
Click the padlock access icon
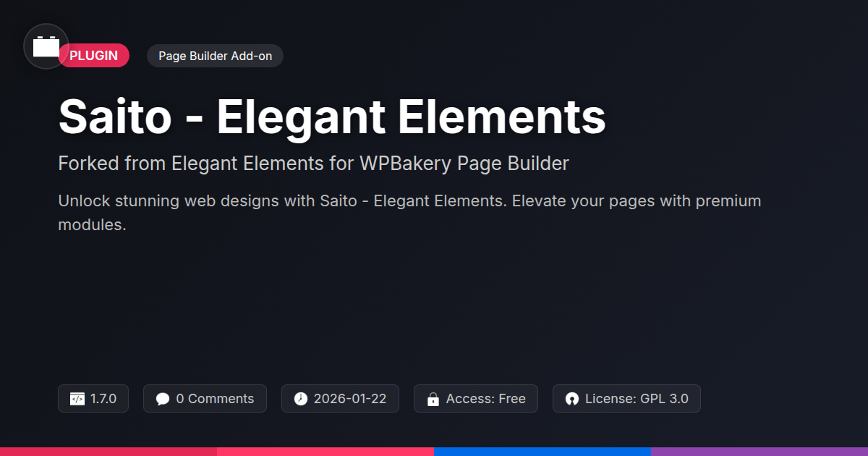click(433, 399)
